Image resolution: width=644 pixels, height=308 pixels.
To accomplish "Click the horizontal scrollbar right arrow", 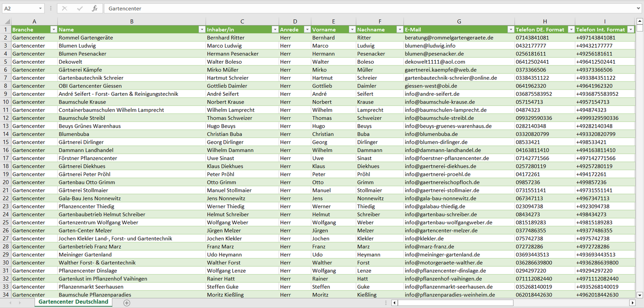I will 632,303.
